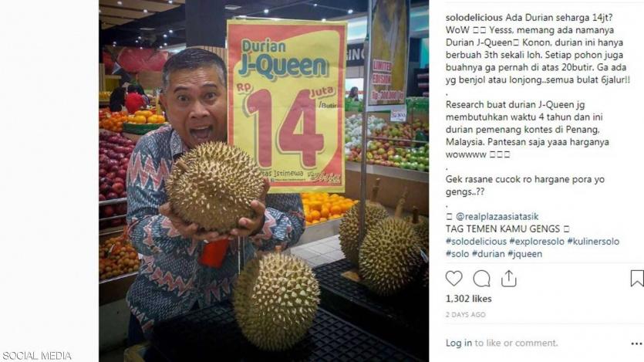Screen dimensions: 644x362
Task: Click the #exploresolo hashtag
Action: (x=537, y=241)
